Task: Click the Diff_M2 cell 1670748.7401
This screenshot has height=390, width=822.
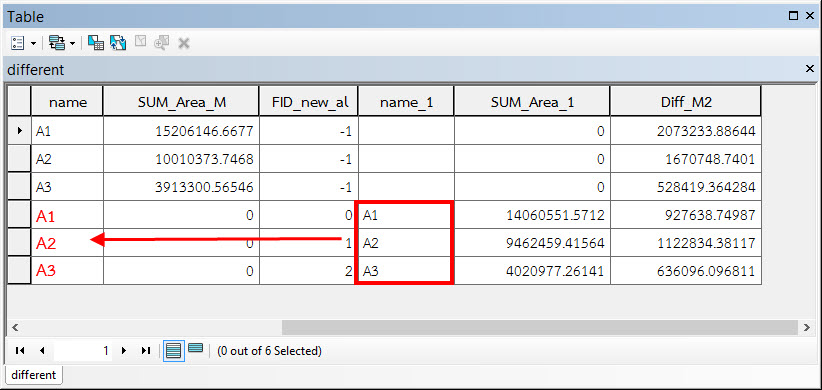Action: tap(686, 159)
